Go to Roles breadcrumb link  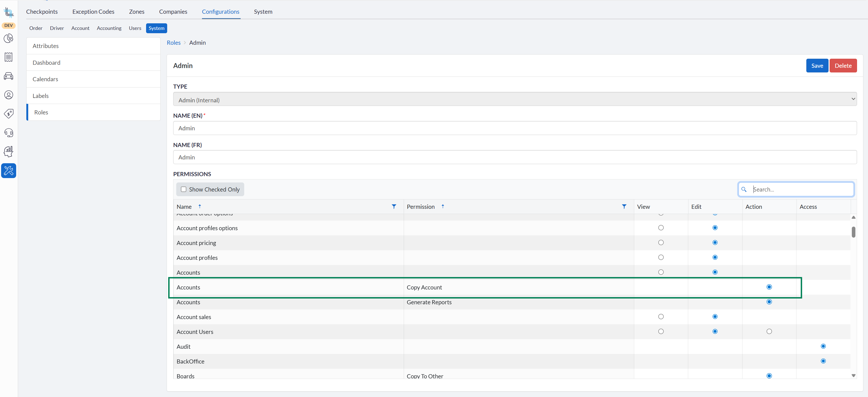[x=173, y=43]
